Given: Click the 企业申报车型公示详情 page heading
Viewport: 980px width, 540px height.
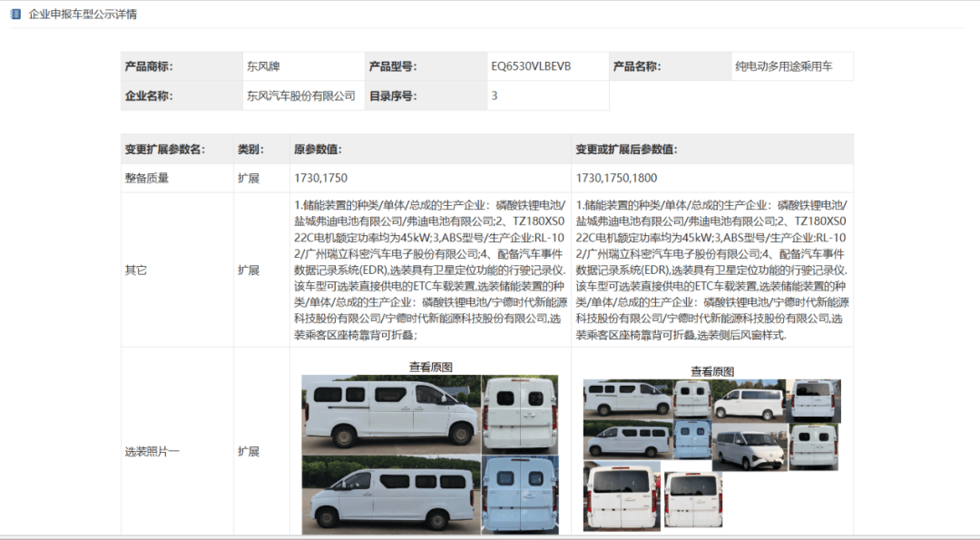Looking at the screenshot, I should click(83, 15).
